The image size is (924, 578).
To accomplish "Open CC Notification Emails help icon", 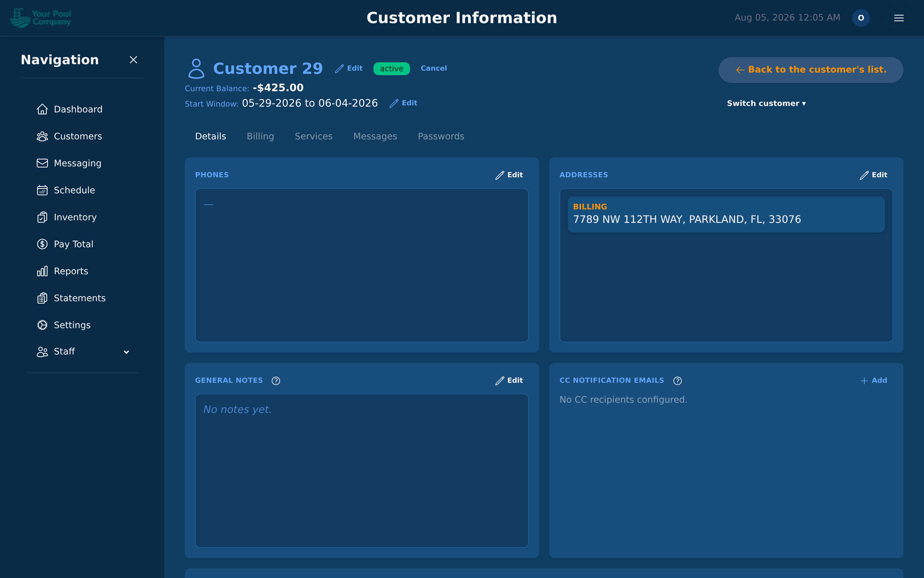I will (677, 381).
